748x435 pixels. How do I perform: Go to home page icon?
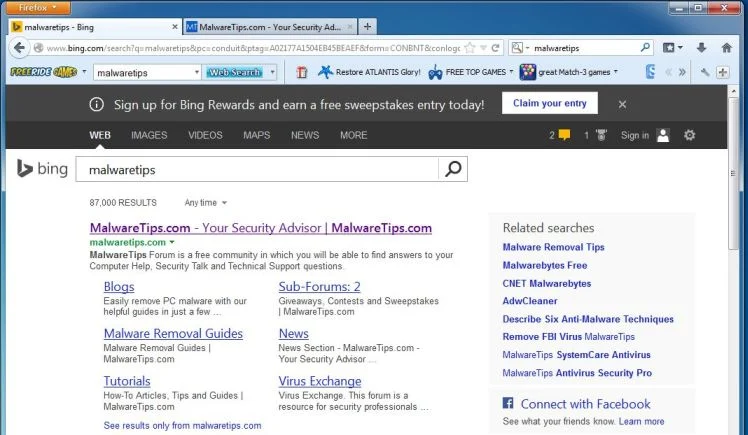pos(727,48)
